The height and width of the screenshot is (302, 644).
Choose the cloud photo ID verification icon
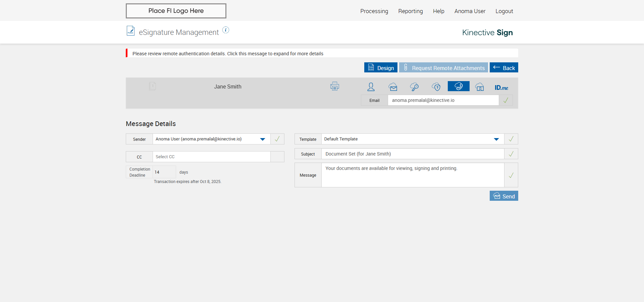[x=480, y=87]
